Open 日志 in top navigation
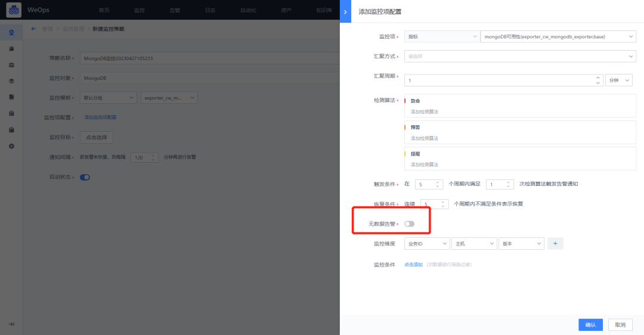 210,10
